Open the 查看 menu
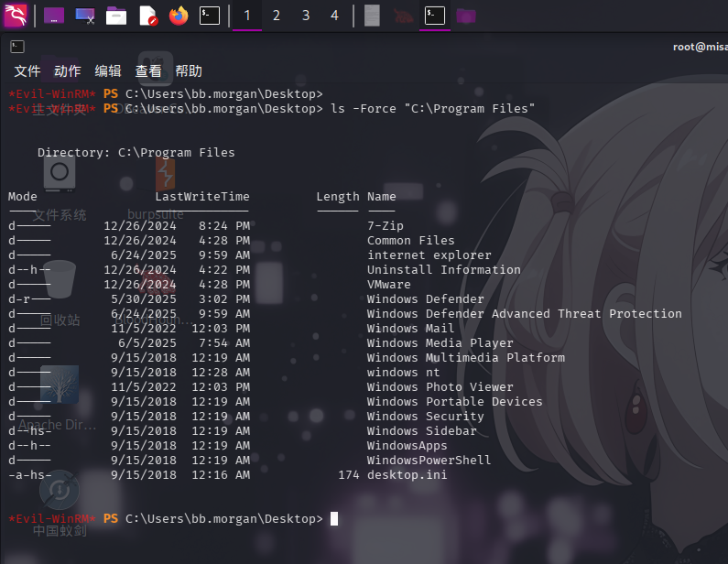Screen dimensions: 728x564 (148, 71)
